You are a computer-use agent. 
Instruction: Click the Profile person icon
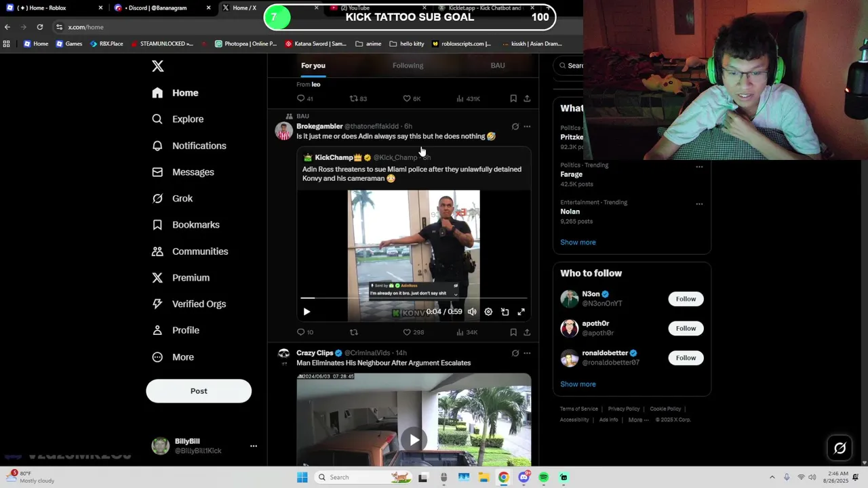[157, 331]
